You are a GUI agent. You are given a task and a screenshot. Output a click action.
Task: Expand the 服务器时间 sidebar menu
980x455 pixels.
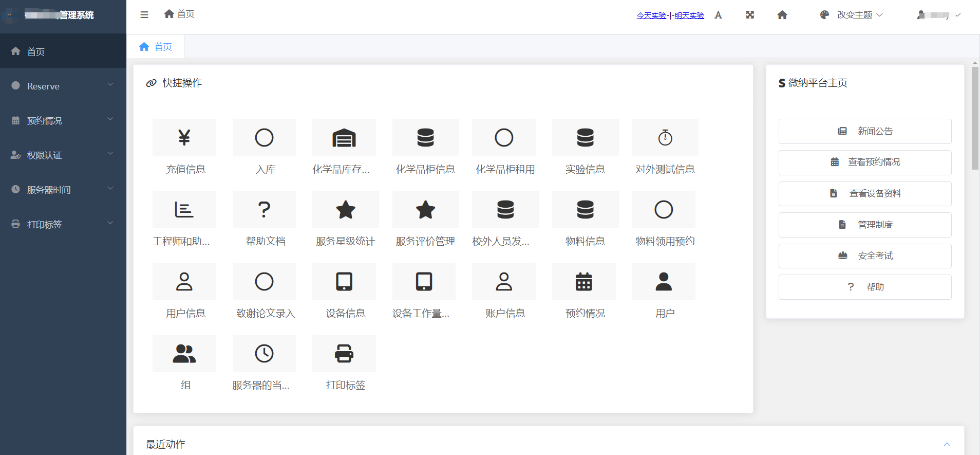click(x=63, y=189)
